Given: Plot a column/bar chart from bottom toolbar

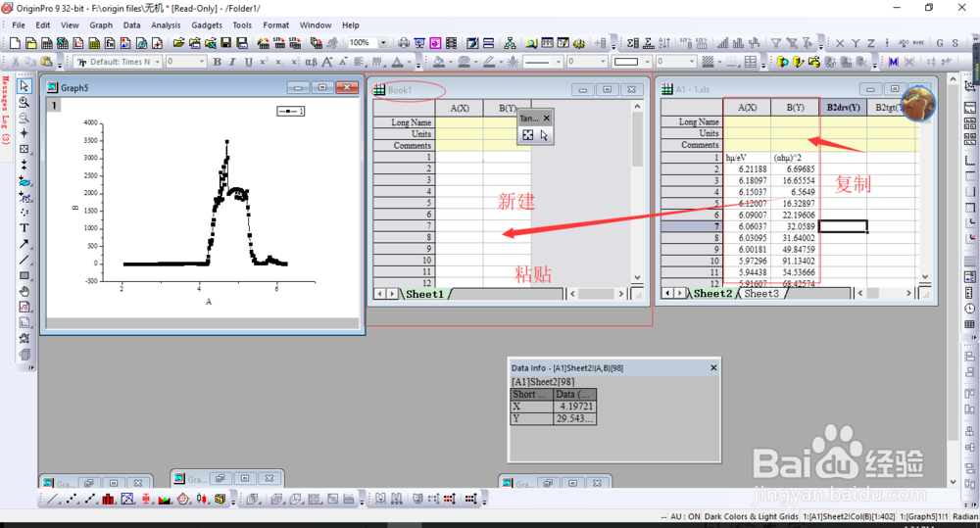Looking at the screenshot, I should pos(109,499).
